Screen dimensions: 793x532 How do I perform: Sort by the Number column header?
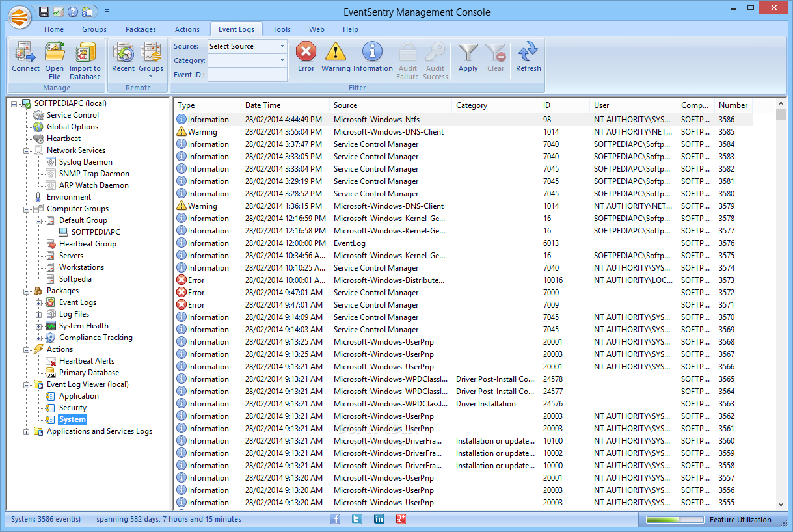tap(733, 105)
